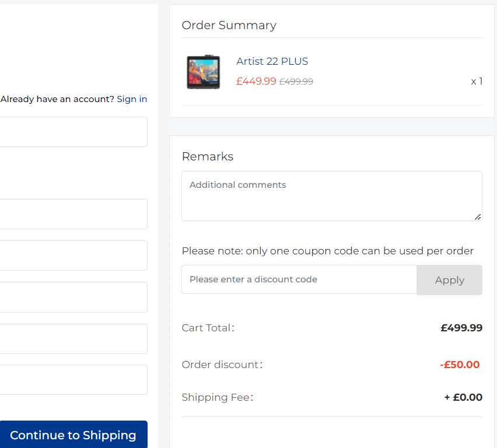Click the red -£50.00 order discount value
This screenshot has height=448, width=497.
(460, 365)
